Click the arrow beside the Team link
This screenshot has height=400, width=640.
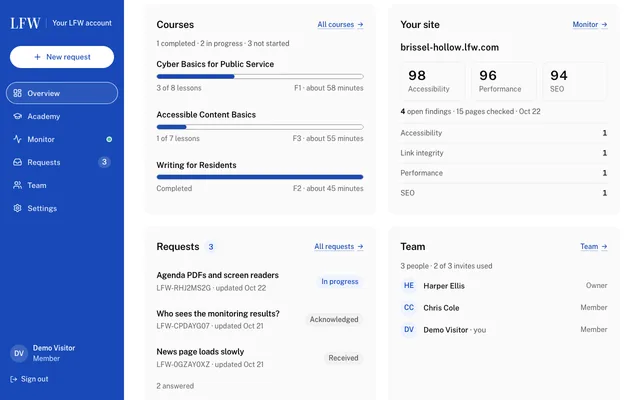coord(604,247)
